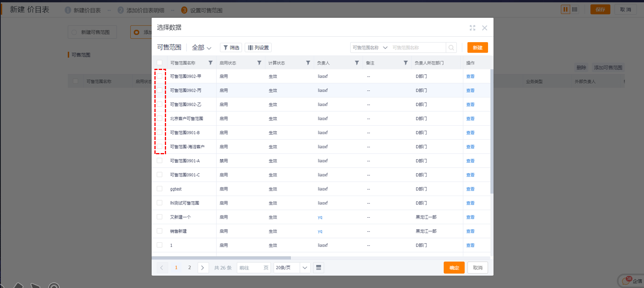This screenshot has width=644, height=288.
Task: Open 查看 link for 北京客户可售范围
Action: pyautogui.click(x=470, y=119)
